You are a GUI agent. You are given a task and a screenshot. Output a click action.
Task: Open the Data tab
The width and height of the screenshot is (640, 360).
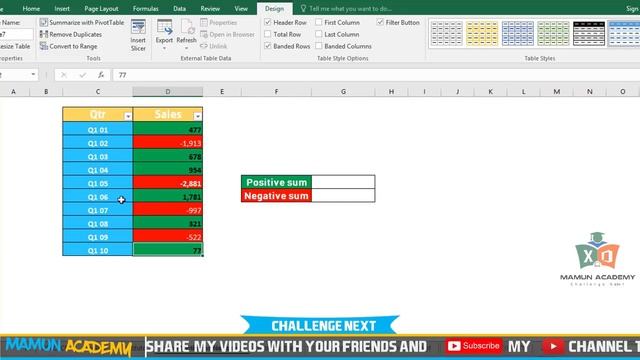pyautogui.click(x=179, y=9)
